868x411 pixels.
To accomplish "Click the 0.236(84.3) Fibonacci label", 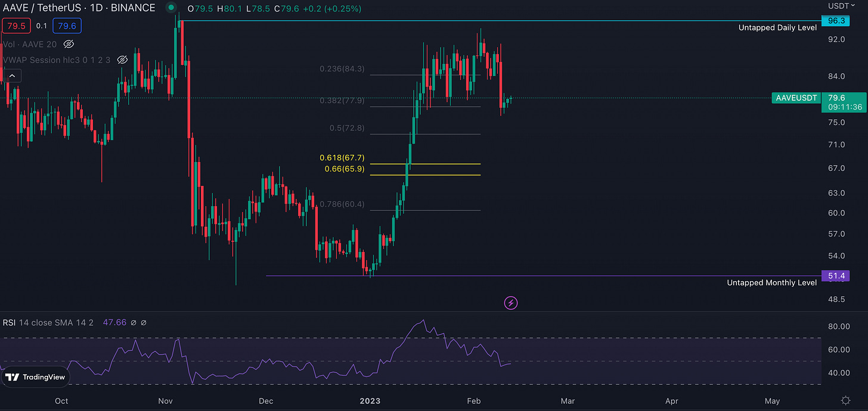I will click(342, 69).
